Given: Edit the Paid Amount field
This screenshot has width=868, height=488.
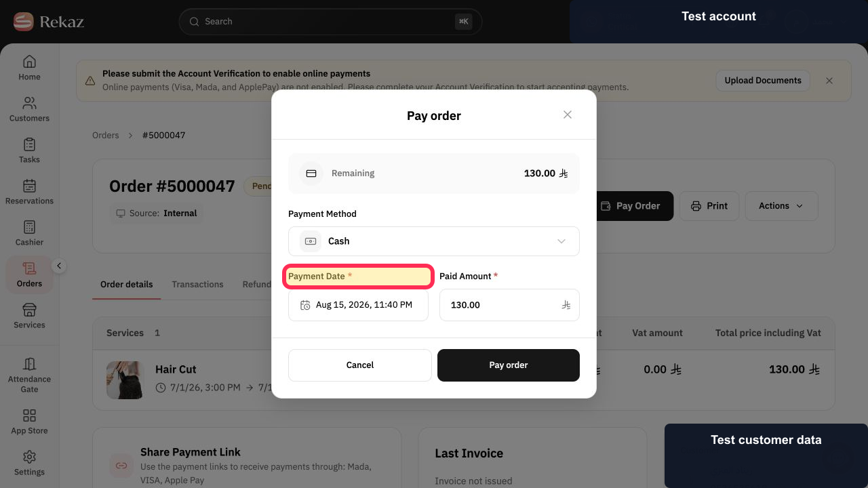Looking at the screenshot, I should (x=509, y=305).
